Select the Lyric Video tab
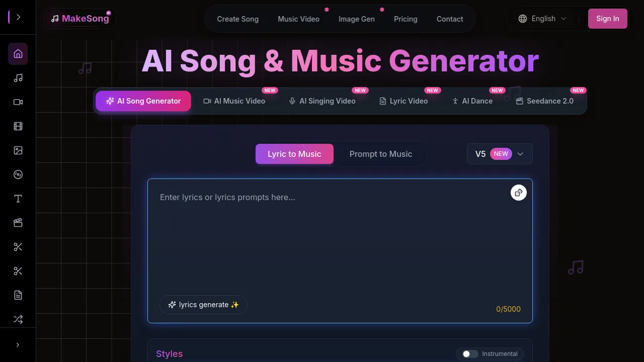Image resolution: width=644 pixels, height=362 pixels. 404,101
